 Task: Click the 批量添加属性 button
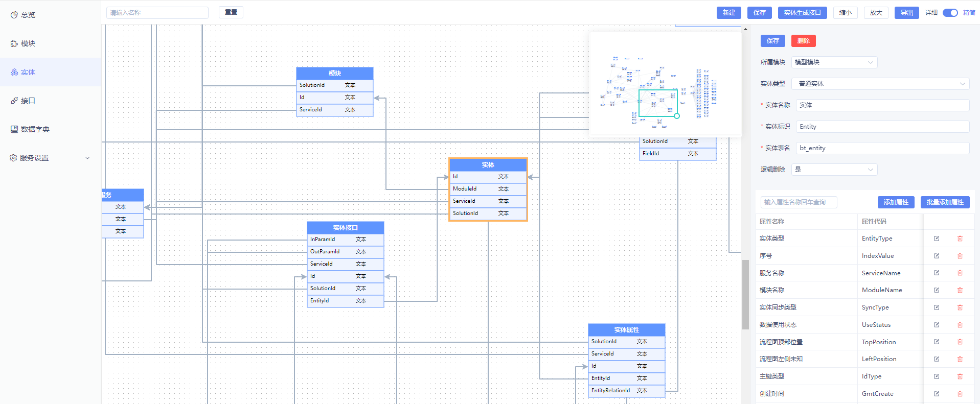tap(945, 202)
